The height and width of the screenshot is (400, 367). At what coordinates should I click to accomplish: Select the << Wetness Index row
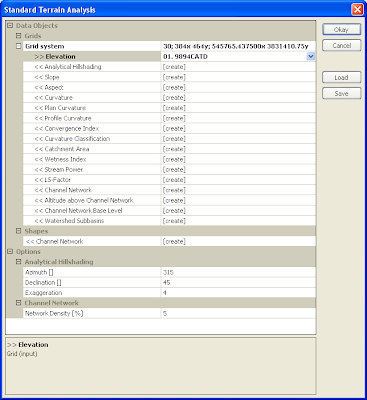(x=169, y=159)
